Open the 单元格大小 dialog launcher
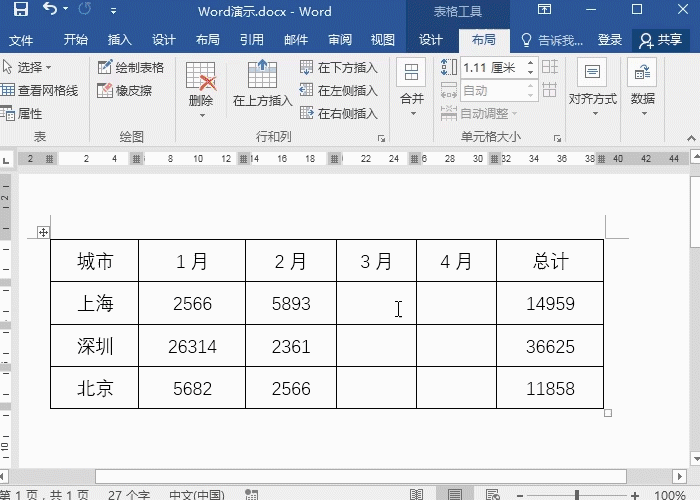This screenshot has height=500, width=700. pos(557,138)
